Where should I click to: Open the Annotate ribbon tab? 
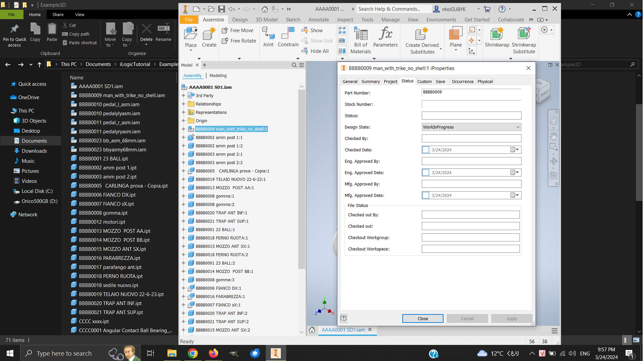(x=318, y=19)
